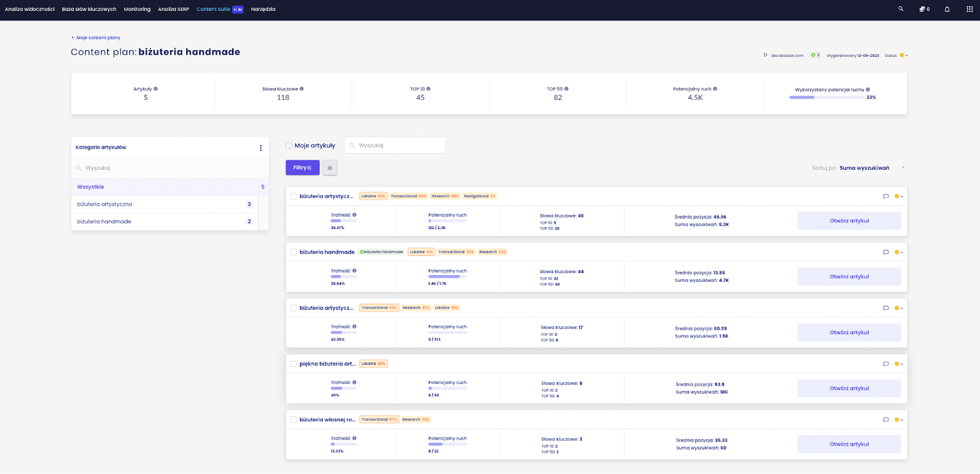Focus the categories Wyszukaj search field
Image resolution: width=980 pixels, height=474 pixels.
pyautogui.click(x=170, y=168)
